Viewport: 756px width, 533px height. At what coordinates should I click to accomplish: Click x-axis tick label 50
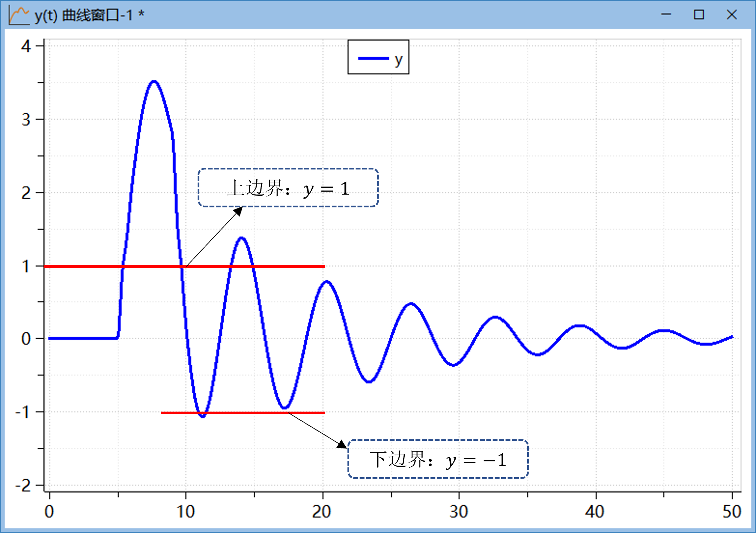point(731,512)
